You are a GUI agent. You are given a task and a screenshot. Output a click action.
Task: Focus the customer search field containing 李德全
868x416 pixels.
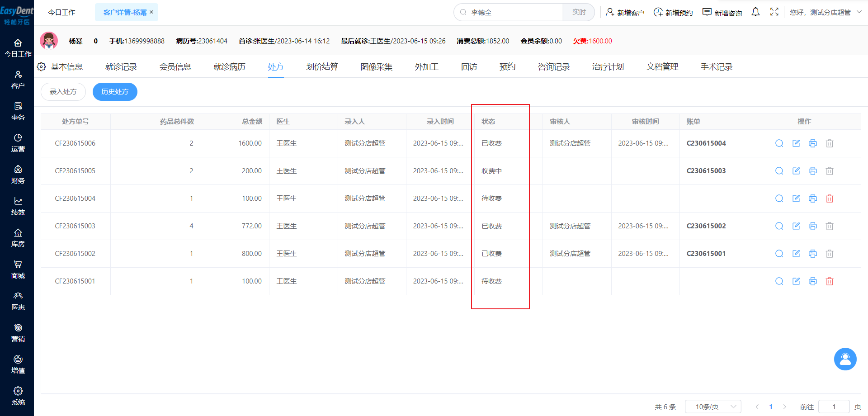tap(509, 12)
